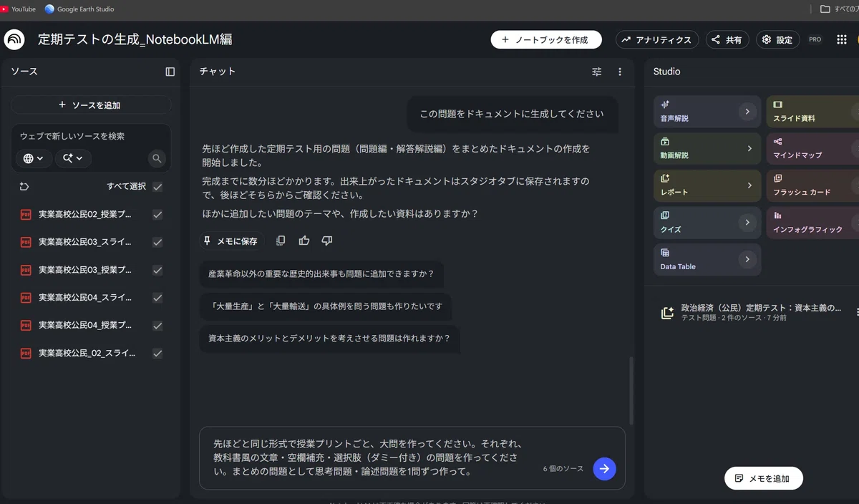
Task: Uncheck source 実業高校公民04_スライ…
Action: click(x=157, y=298)
